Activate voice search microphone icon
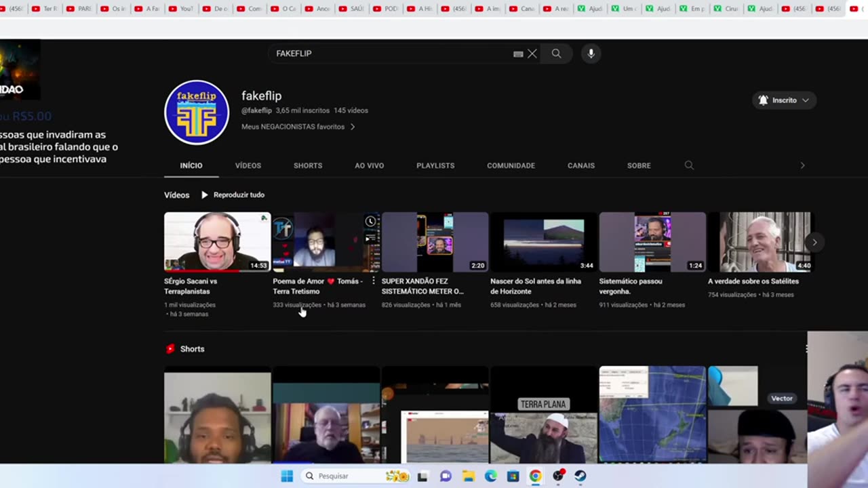This screenshot has width=868, height=488. point(591,54)
